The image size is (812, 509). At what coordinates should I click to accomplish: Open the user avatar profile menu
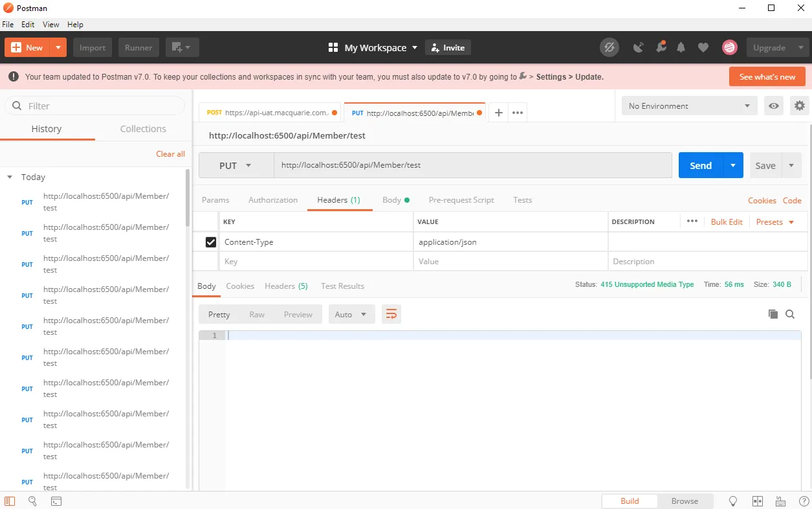[730, 47]
